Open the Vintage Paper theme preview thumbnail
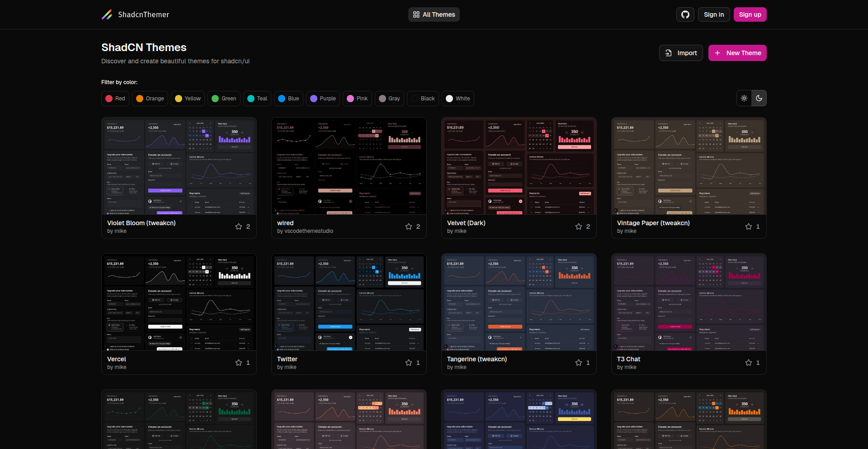The width and height of the screenshot is (868, 449). (x=689, y=166)
